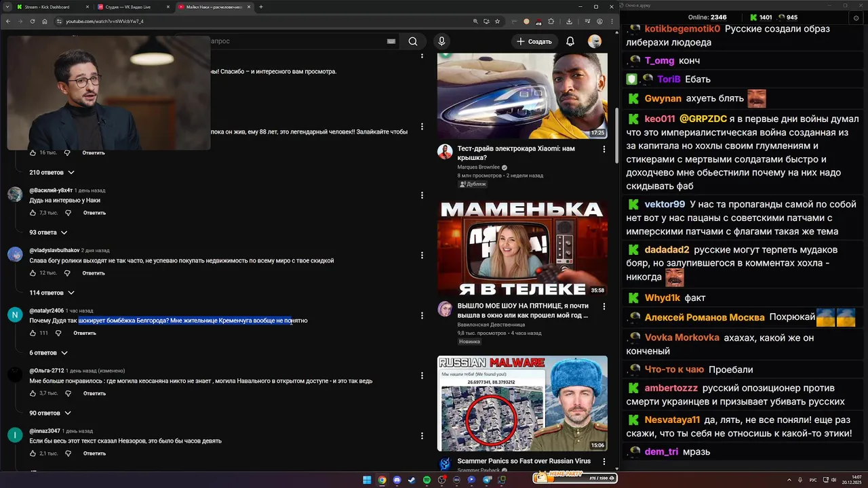868x488 pixels.
Task: Dislike the comment by @Ольга-2712
Action: tap(67, 393)
